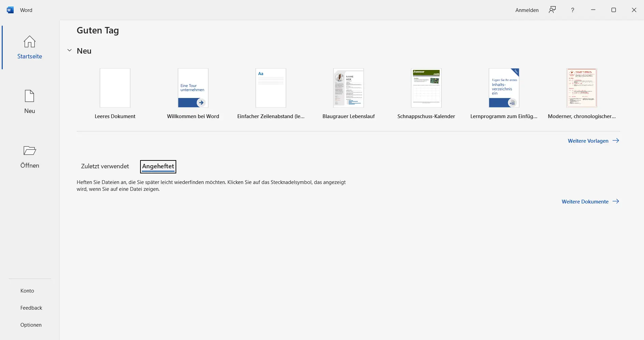Click the Word logo icon in title bar

(x=10, y=10)
